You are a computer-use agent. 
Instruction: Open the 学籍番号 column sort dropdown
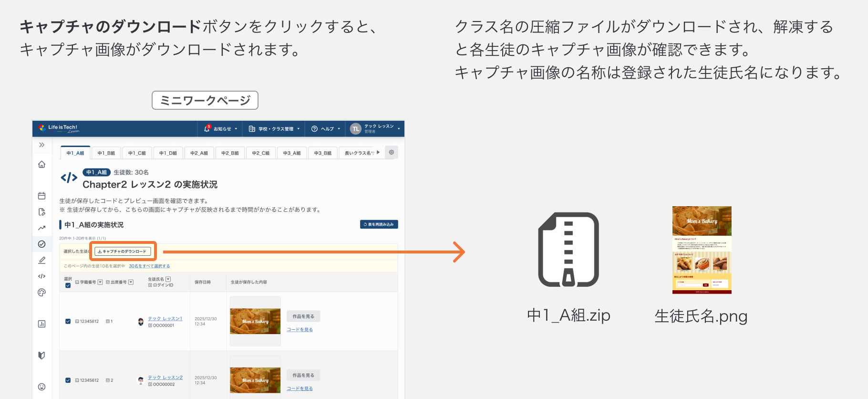tap(100, 282)
